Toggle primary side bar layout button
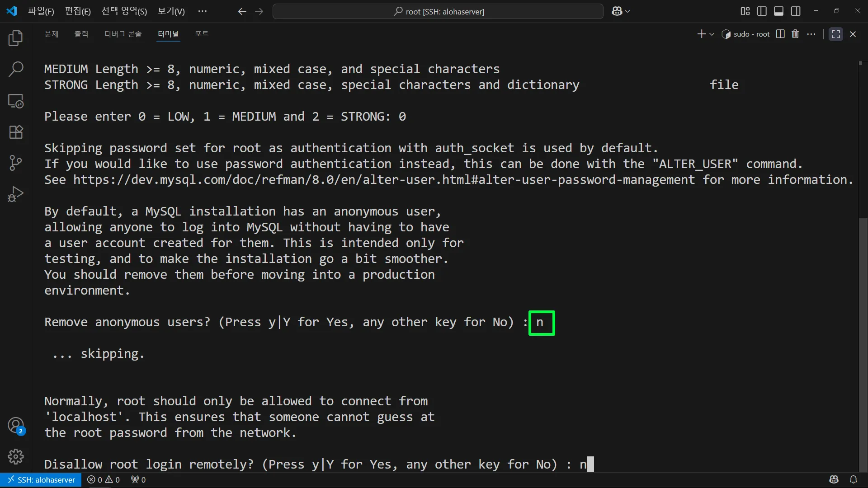Screen dimensions: 868x488 pos(762,11)
